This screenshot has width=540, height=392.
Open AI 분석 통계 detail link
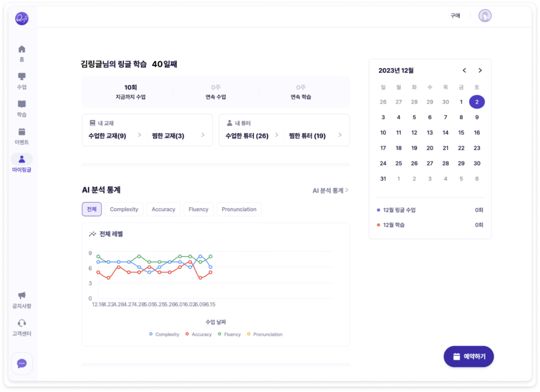click(330, 190)
